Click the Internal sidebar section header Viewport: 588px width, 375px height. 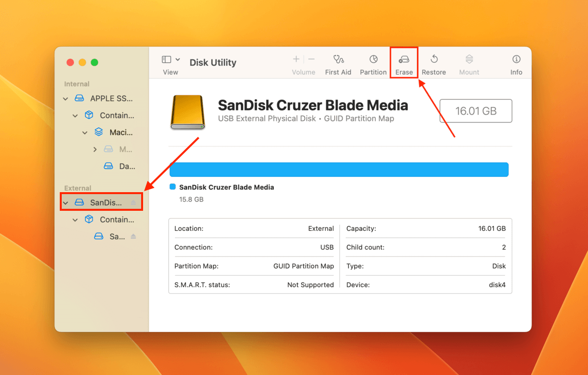77,84
